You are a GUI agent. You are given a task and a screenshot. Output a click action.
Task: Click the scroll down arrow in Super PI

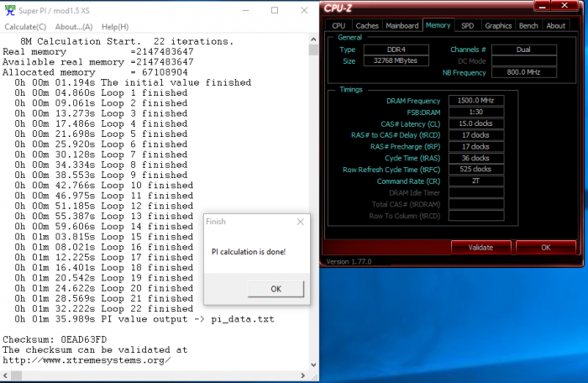313,365
